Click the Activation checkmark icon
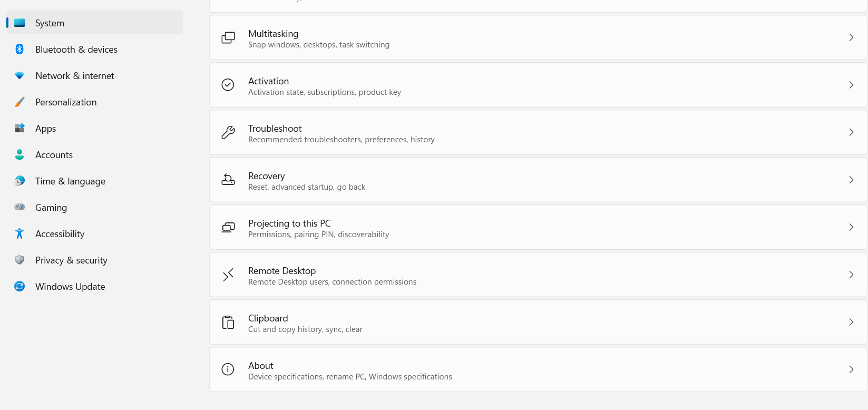The image size is (868, 410). click(x=228, y=85)
